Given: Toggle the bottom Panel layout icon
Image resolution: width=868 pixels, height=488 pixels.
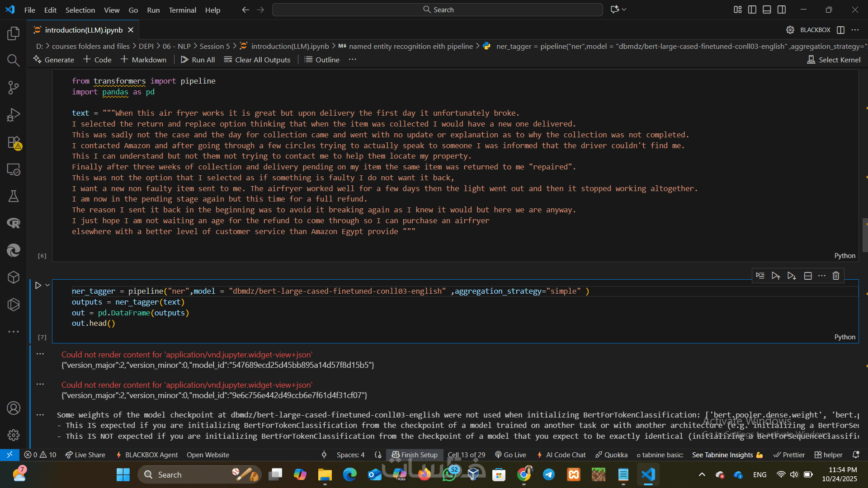Looking at the screenshot, I should [767, 9].
